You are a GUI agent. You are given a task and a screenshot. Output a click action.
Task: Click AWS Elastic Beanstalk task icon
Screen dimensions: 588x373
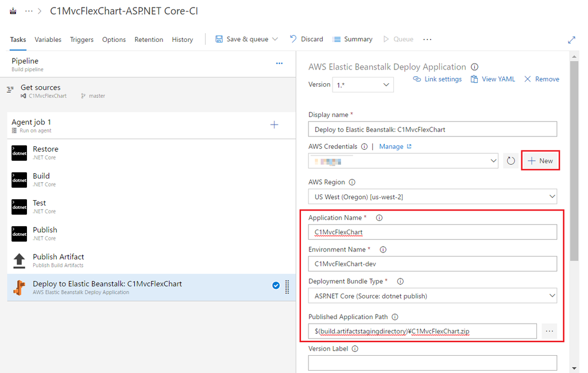tap(19, 288)
